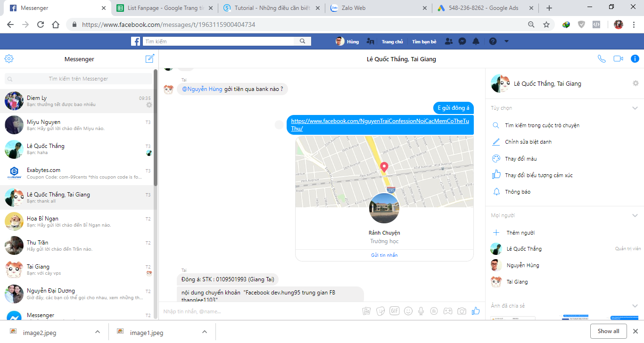This screenshot has width=644, height=343.
Task: Go to Chrome home page icon
Action: 56,24
